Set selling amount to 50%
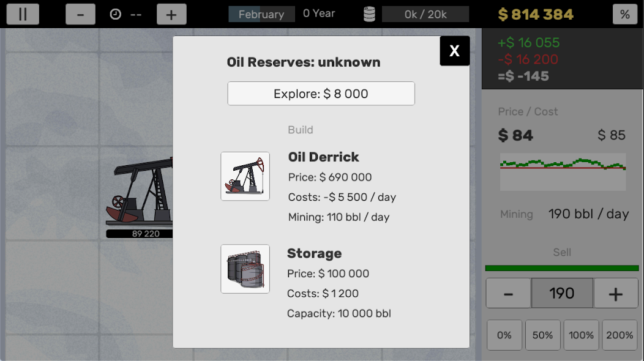Image resolution: width=644 pixels, height=361 pixels. pyautogui.click(x=542, y=335)
